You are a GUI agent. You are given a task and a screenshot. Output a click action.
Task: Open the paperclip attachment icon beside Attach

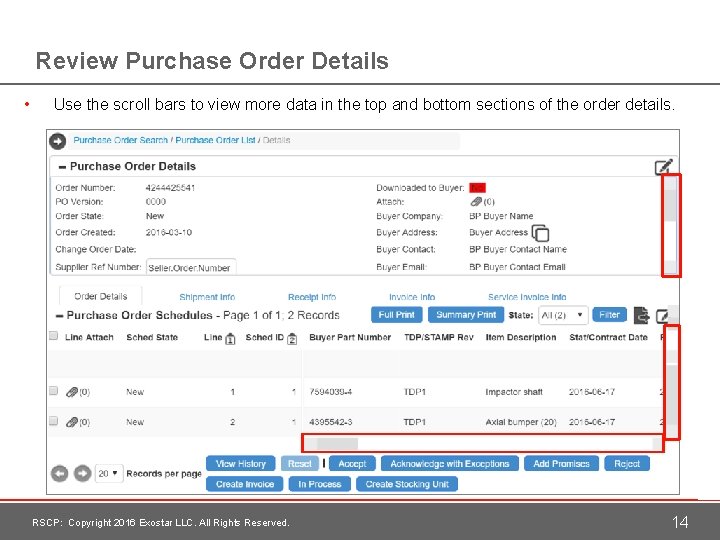coord(476,202)
